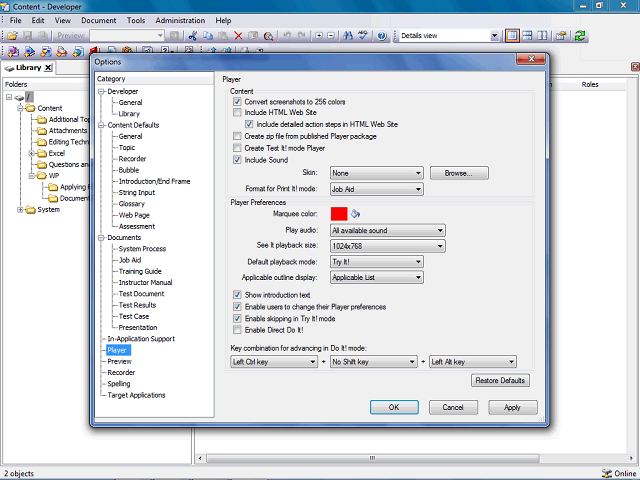Image resolution: width=640 pixels, height=480 pixels.
Task: Select Recorder under Content Defaults category
Action: [132, 159]
